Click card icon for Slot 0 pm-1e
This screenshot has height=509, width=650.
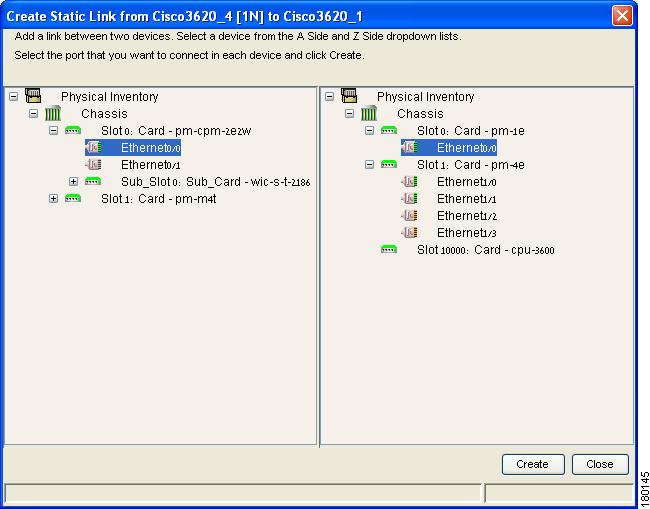point(389,131)
